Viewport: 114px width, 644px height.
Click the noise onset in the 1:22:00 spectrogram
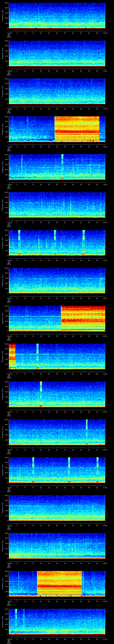pyautogui.click(x=61, y=318)
